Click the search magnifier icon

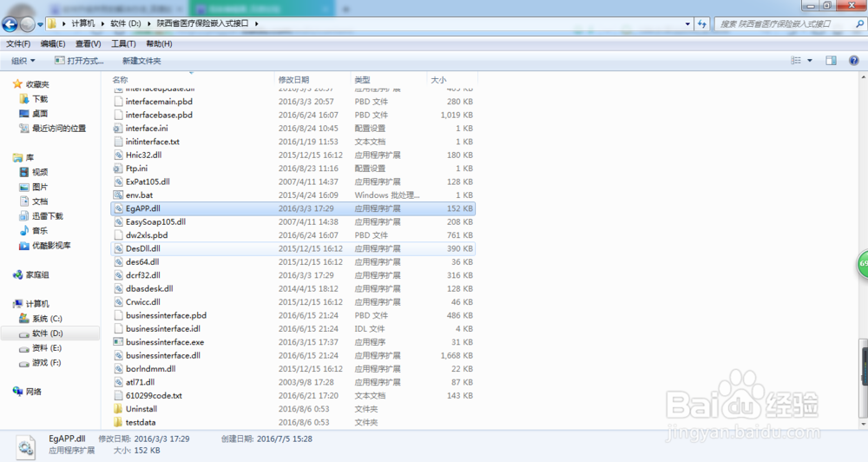859,23
